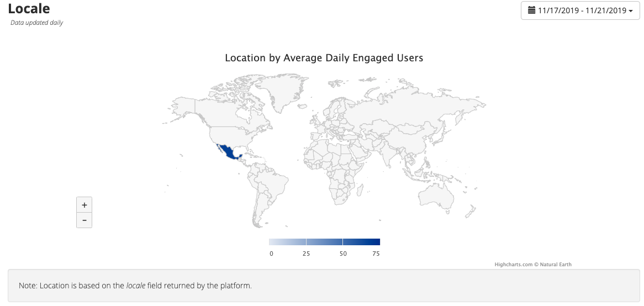Open the 11/17/2019 - 11/21/2019 date range dropdown
Screen dimensions: 644x306
point(580,10)
